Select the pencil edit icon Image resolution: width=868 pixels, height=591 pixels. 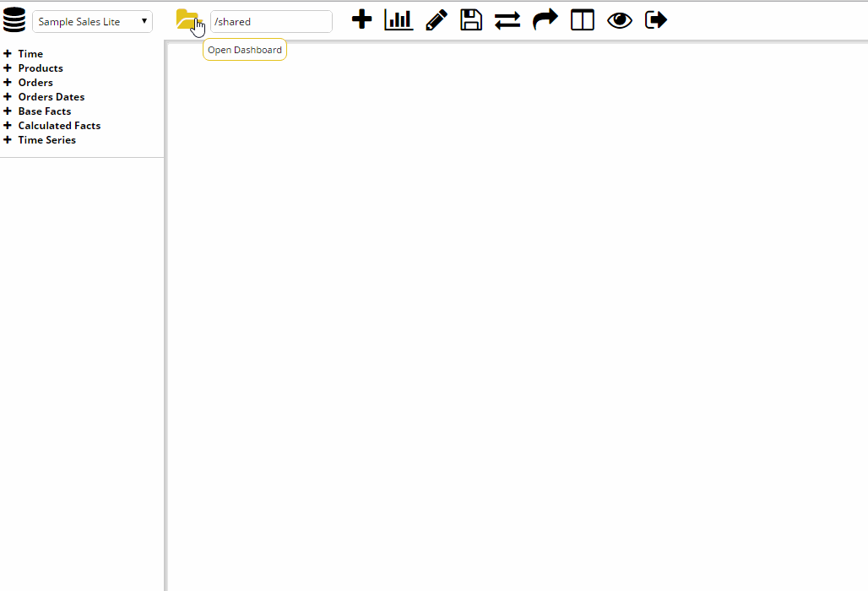[x=437, y=20]
